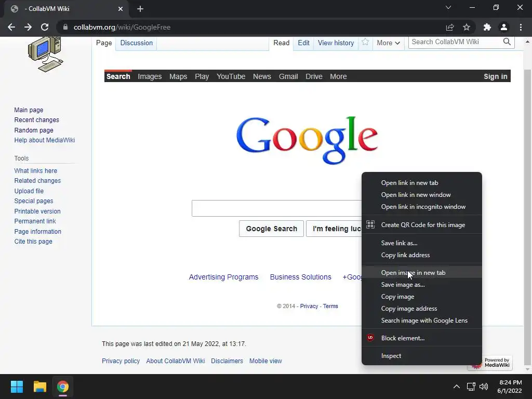The image size is (532, 399).
Task: Click Images in the Google bar
Action: pos(150,76)
